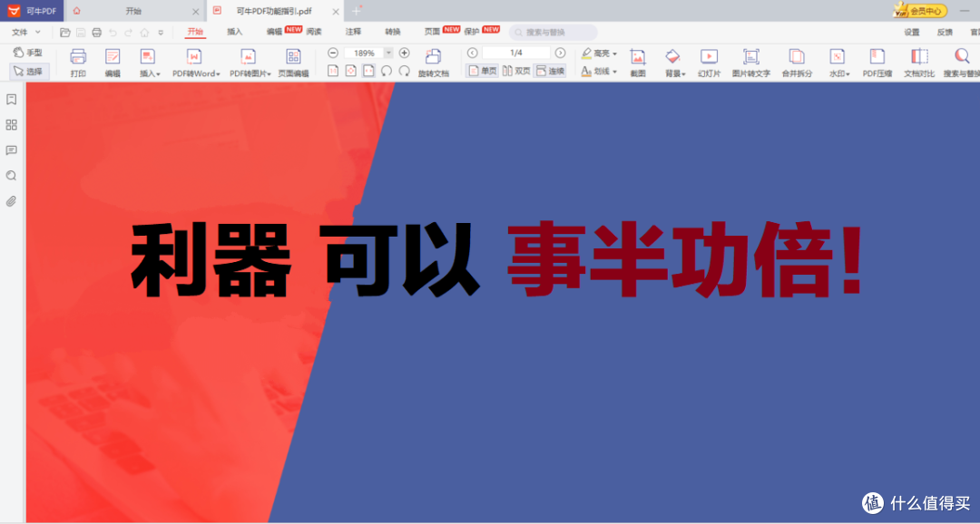The width and height of the screenshot is (980, 524).
Task: Click the open file folder icon
Action: 65,33
